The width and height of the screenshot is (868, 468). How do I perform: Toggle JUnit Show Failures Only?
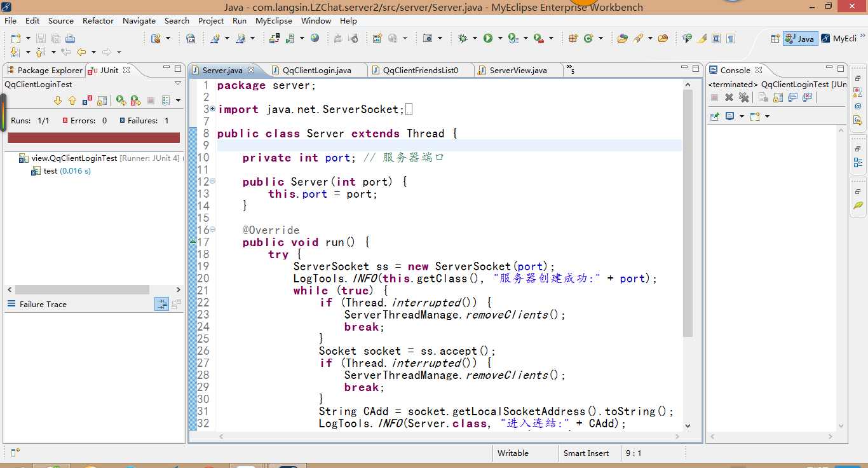pos(87,100)
